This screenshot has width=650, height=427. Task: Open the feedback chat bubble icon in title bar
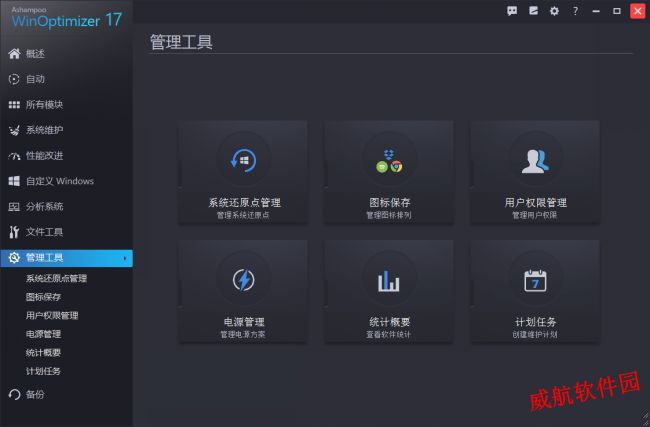coord(512,11)
